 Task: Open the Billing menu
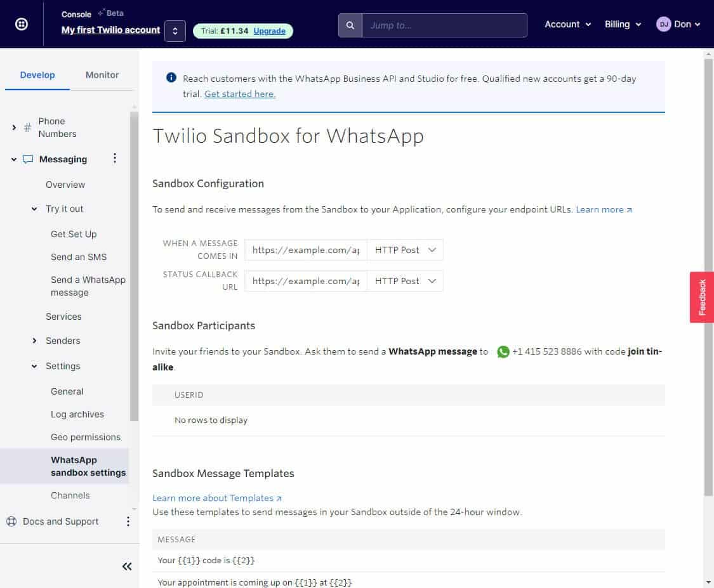(621, 24)
